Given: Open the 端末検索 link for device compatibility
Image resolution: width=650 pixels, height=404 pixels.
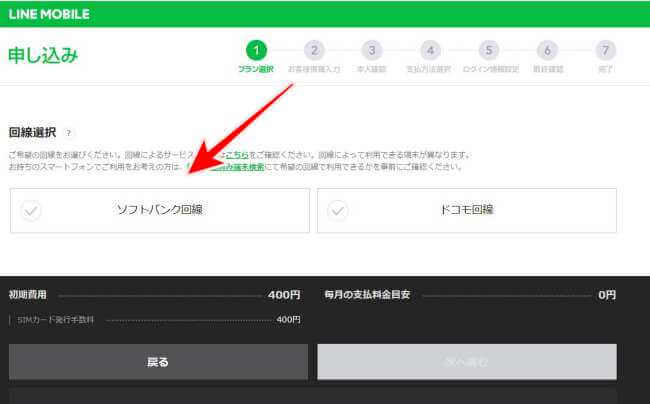Looking at the screenshot, I should [226, 167].
